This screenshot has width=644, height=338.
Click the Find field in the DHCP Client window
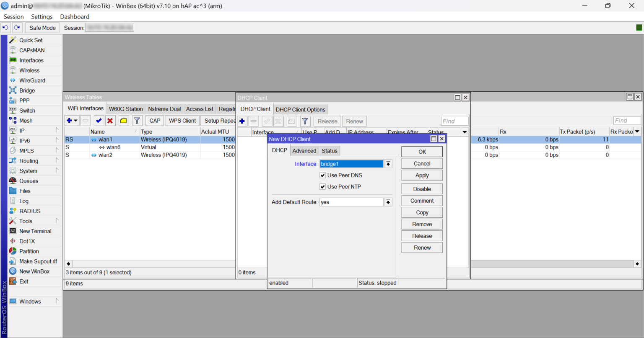[454, 121]
